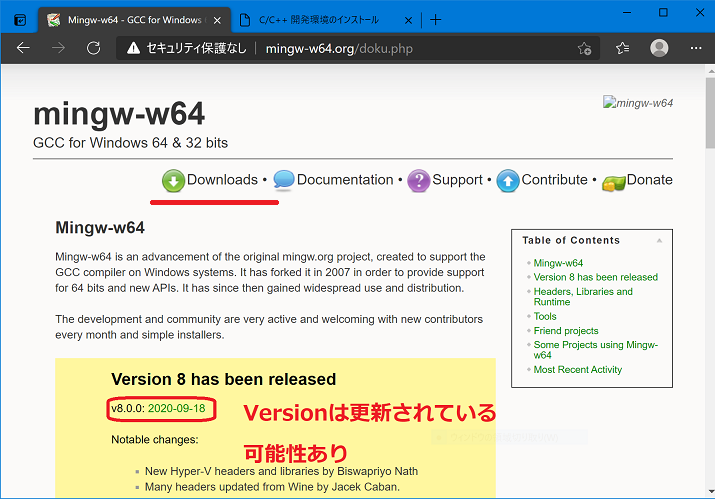Collapse the Table of Contents box
Screen dimensions: 715x499
[x=659, y=241]
